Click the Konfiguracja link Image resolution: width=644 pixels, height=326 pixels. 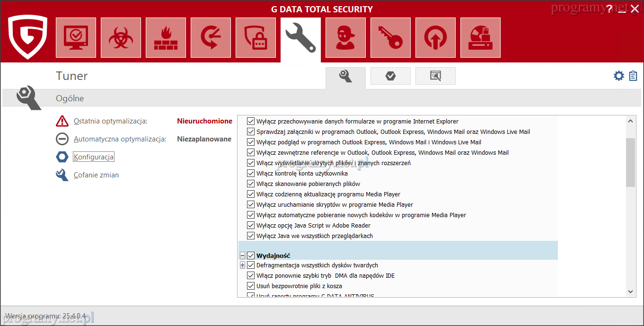coord(94,157)
